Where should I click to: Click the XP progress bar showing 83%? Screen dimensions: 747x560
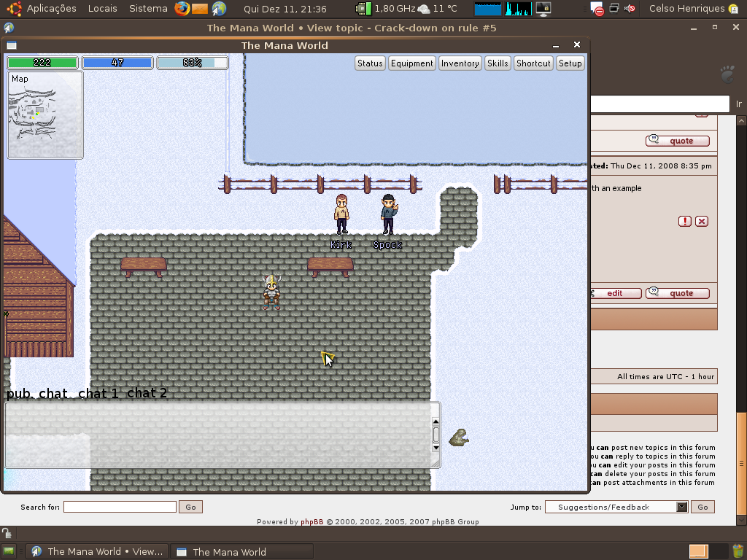[193, 63]
